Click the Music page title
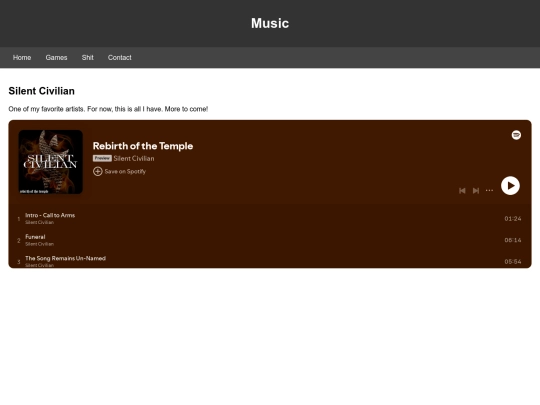Viewport: 540px width, 405px height. [270, 23]
